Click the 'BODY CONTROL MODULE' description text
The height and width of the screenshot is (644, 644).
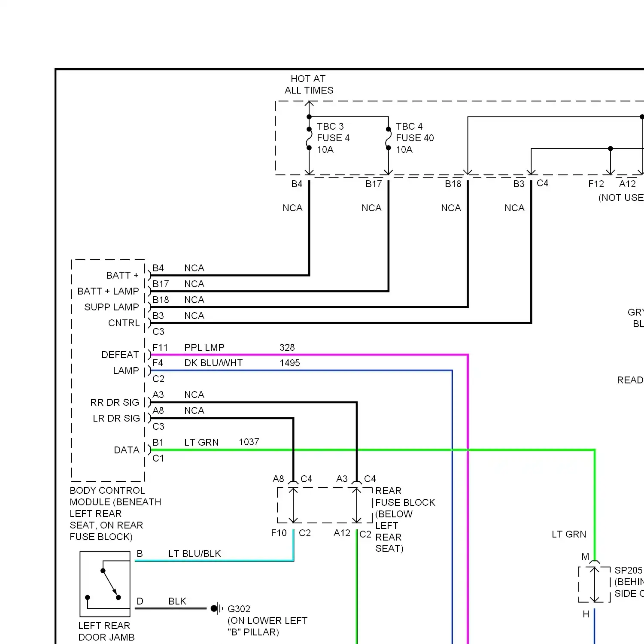115,513
